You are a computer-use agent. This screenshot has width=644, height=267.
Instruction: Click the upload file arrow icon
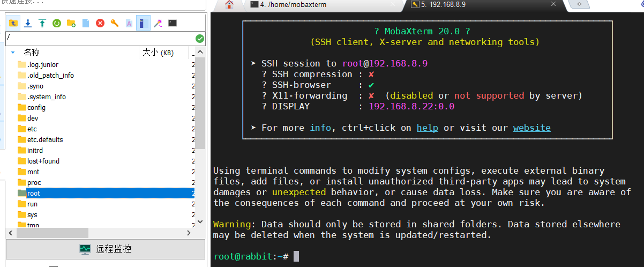click(x=42, y=23)
